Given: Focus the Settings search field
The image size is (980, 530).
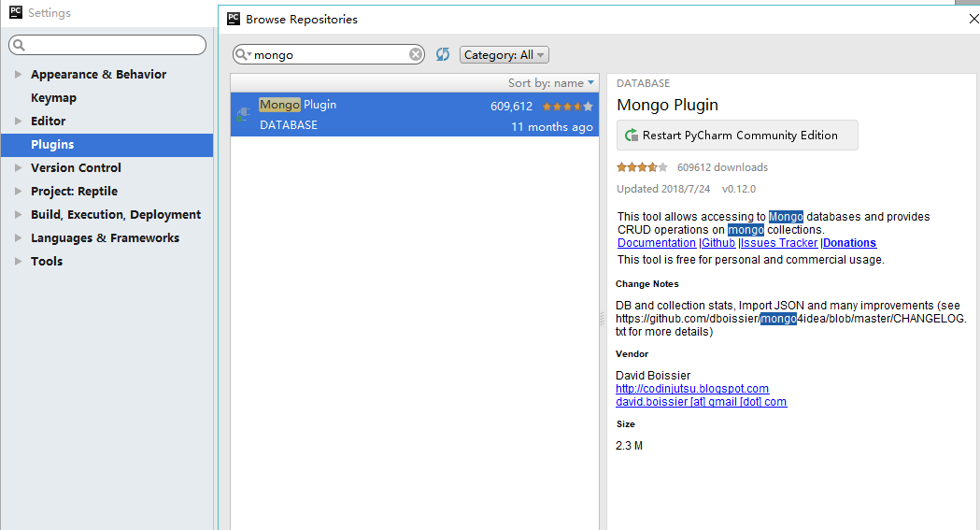Looking at the screenshot, I should point(107,45).
